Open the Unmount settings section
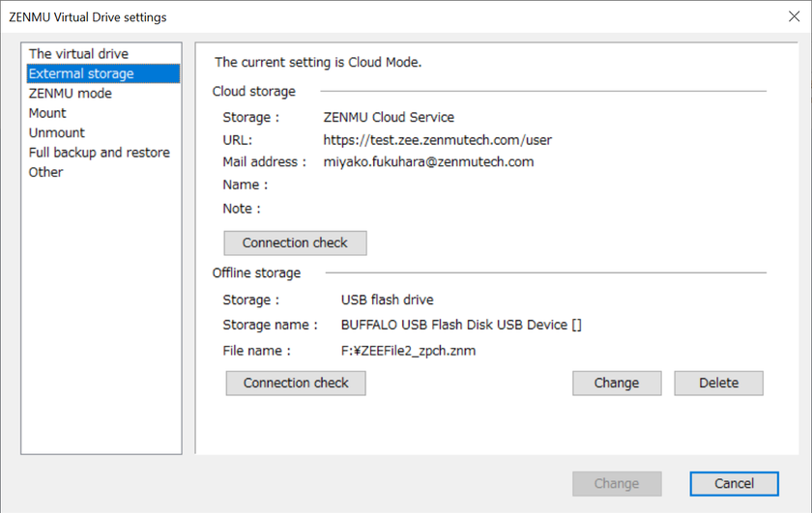The width and height of the screenshot is (812, 513). 57,132
